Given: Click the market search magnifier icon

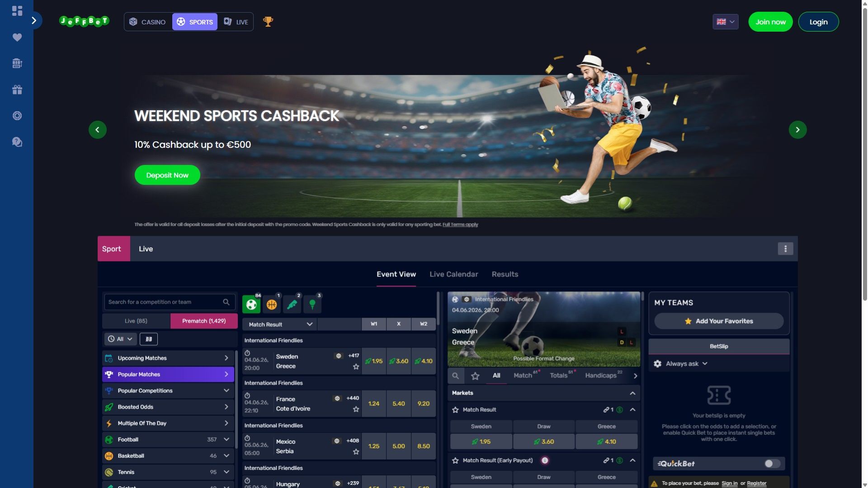Looking at the screenshot, I should click(455, 375).
